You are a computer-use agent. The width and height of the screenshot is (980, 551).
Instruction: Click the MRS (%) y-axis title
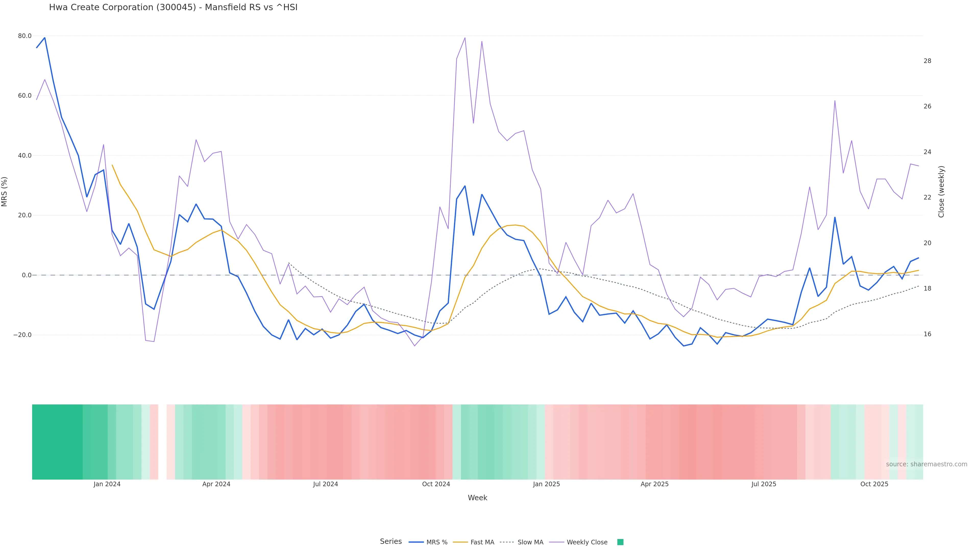tap(5, 191)
